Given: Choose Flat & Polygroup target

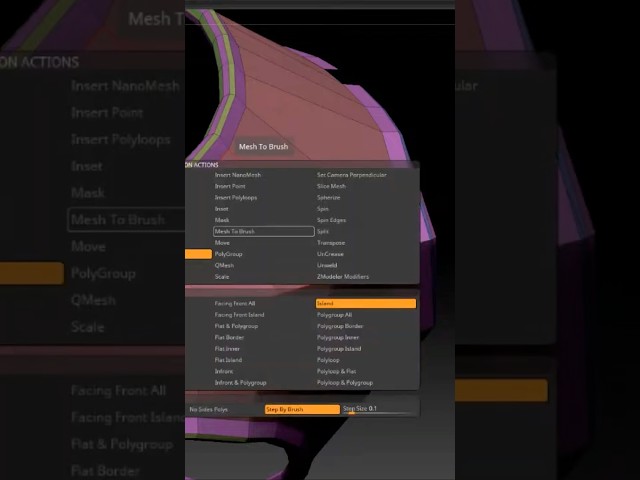Looking at the screenshot, I should (x=236, y=326).
